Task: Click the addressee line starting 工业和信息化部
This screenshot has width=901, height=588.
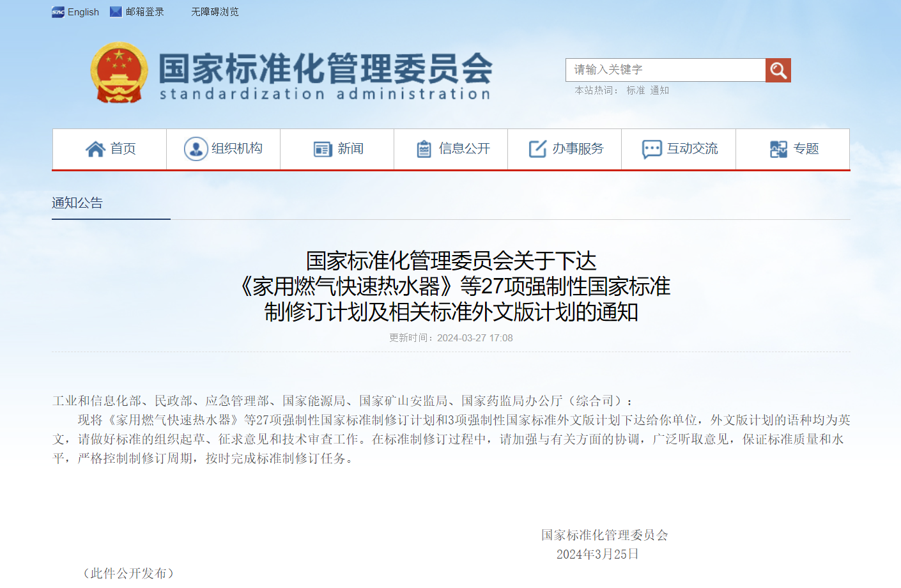Action: (343, 401)
